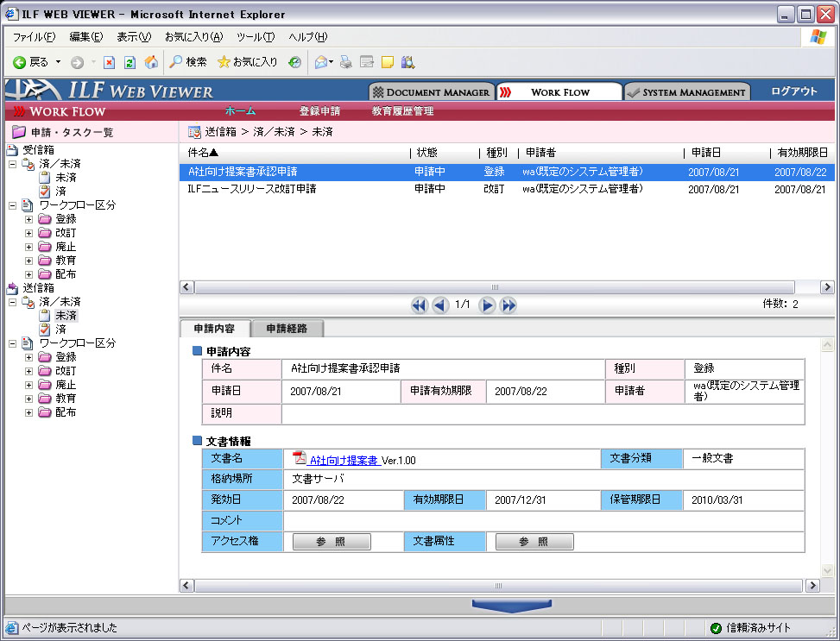This screenshot has height=641, width=840.
Task: Jump to the first page of results
Action: [x=419, y=305]
